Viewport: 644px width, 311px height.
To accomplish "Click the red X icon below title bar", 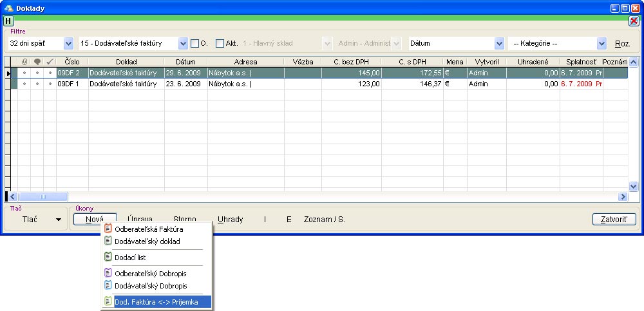I will point(634,21).
